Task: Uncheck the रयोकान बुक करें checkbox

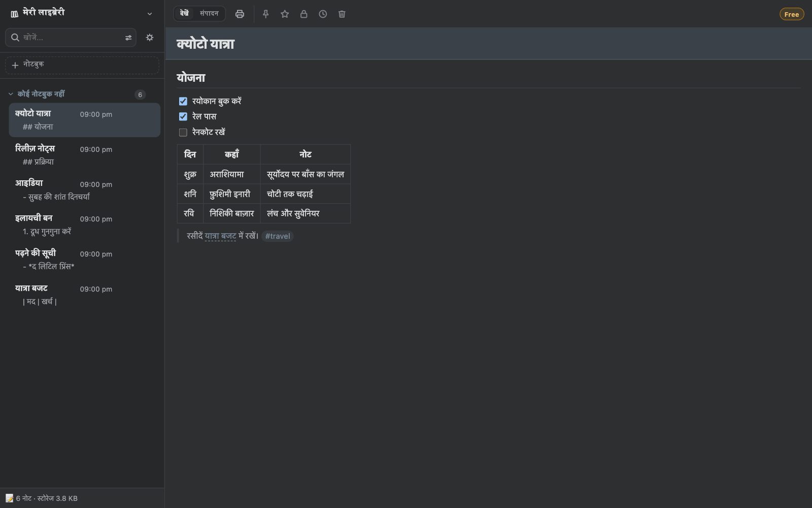Action: click(183, 101)
